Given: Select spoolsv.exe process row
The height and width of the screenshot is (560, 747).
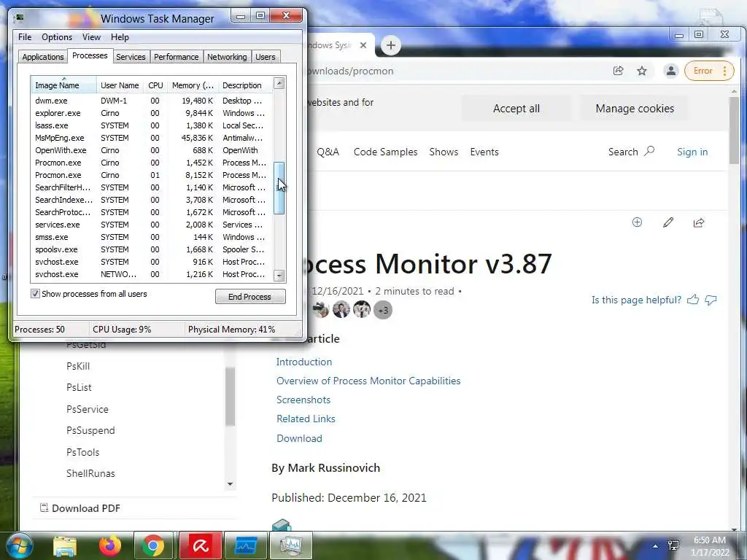Looking at the screenshot, I should pos(152,249).
